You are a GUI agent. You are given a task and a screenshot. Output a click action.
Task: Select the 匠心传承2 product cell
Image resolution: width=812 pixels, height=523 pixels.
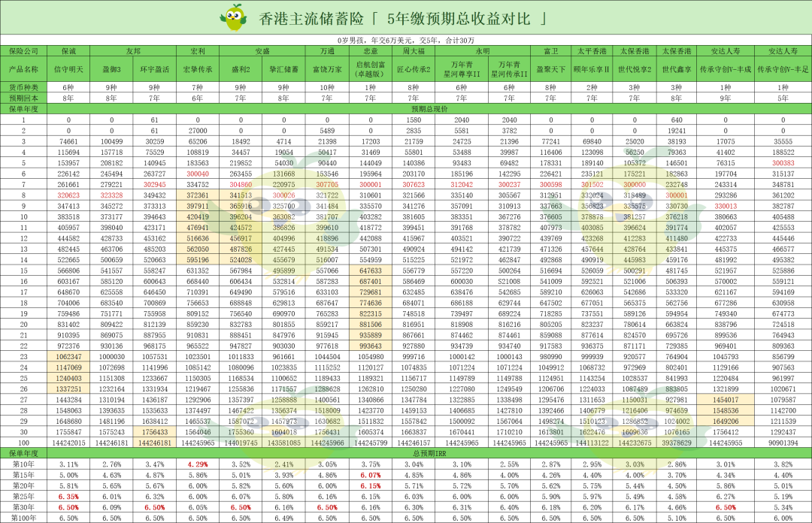point(414,68)
